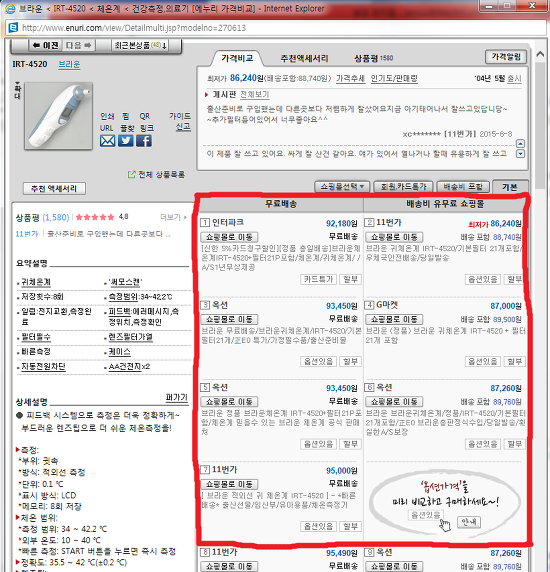Click the 확대 zoom label beside product image
This screenshot has height=572, width=550.
pyautogui.click(x=18, y=91)
